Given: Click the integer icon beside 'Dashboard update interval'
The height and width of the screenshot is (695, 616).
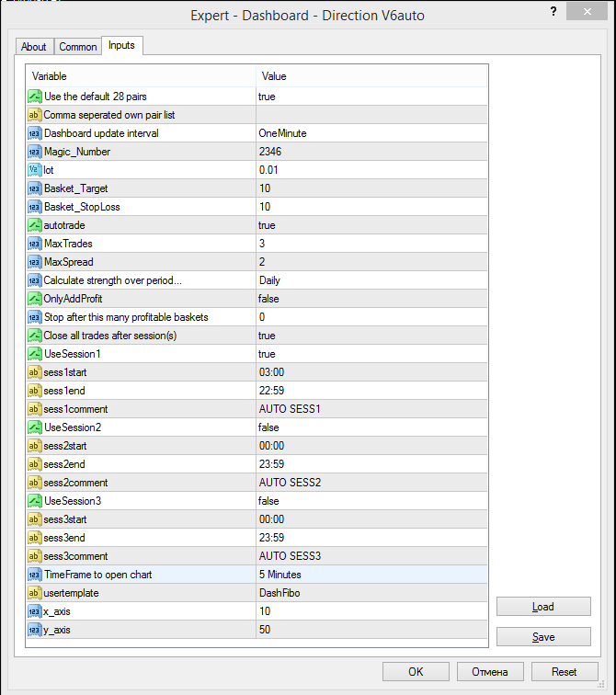Looking at the screenshot, I should pos(35,133).
